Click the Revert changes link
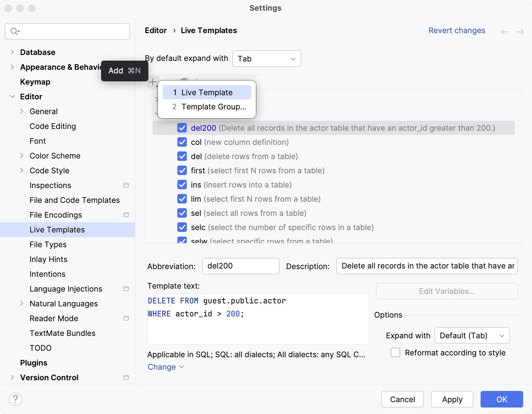532x414 pixels. 457,30
